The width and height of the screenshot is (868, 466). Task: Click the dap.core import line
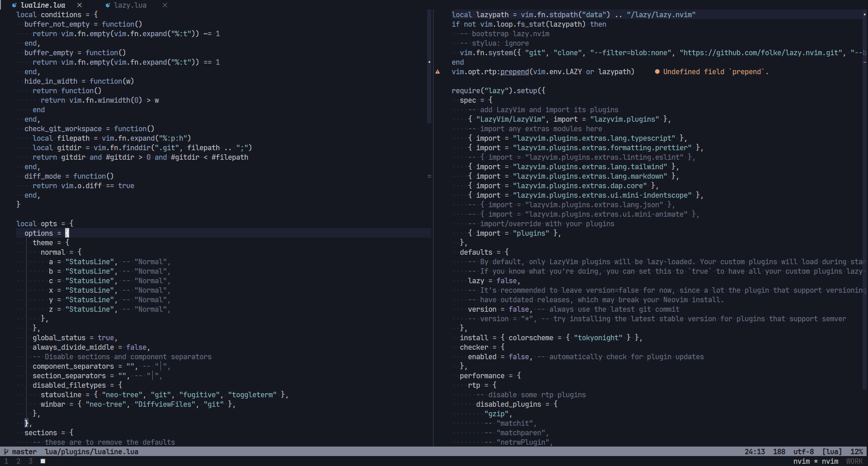[x=563, y=185]
